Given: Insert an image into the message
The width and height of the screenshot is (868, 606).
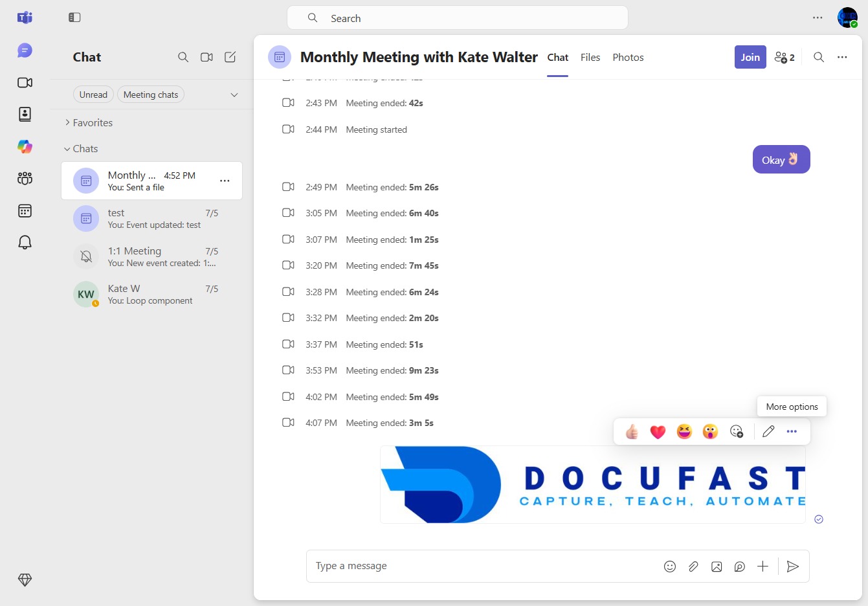Looking at the screenshot, I should click(x=717, y=567).
